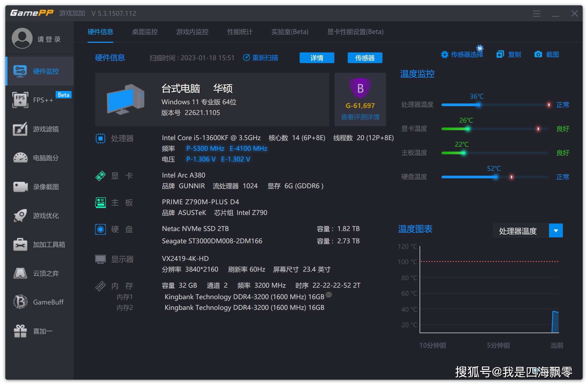Open the 硬件监控 sidebar section
The image size is (588, 385).
pos(40,71)
